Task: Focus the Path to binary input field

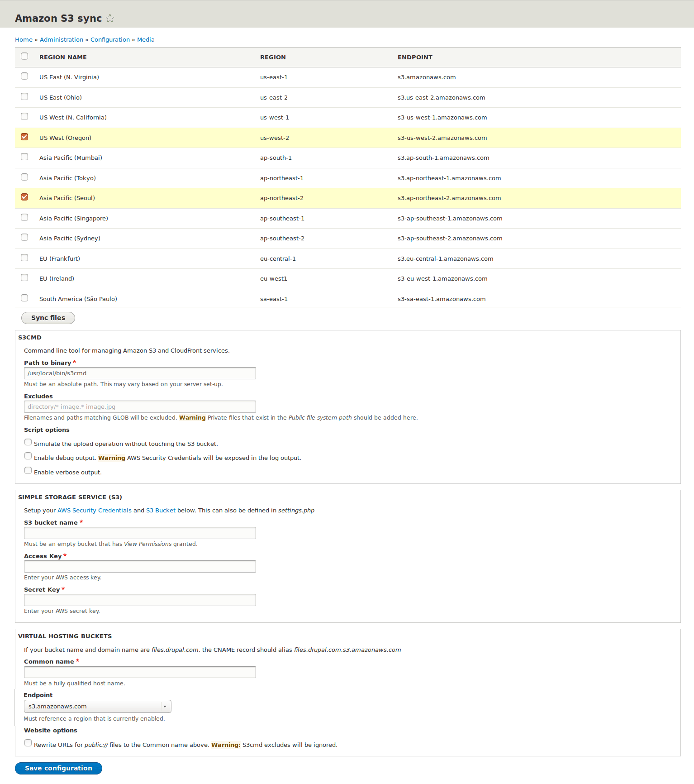Action: click(x=140, y=373)
